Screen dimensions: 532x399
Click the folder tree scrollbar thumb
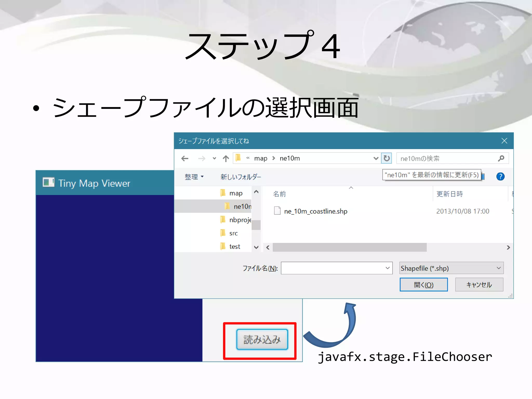point(256,225)
